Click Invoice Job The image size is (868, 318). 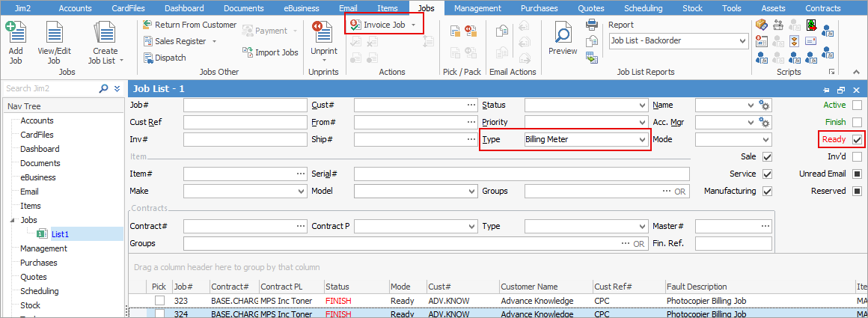pos(378,25)
